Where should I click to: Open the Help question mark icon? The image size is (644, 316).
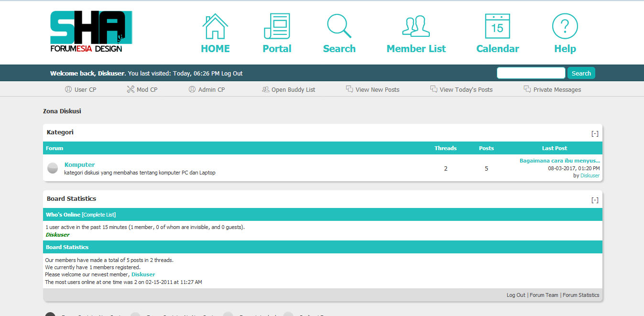point(565,27)
